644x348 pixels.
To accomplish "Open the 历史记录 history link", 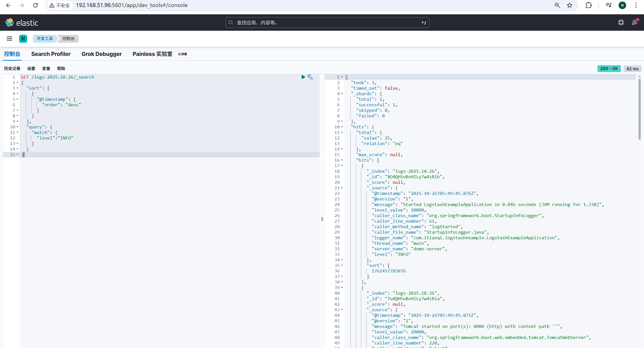I will coord(12,68).
